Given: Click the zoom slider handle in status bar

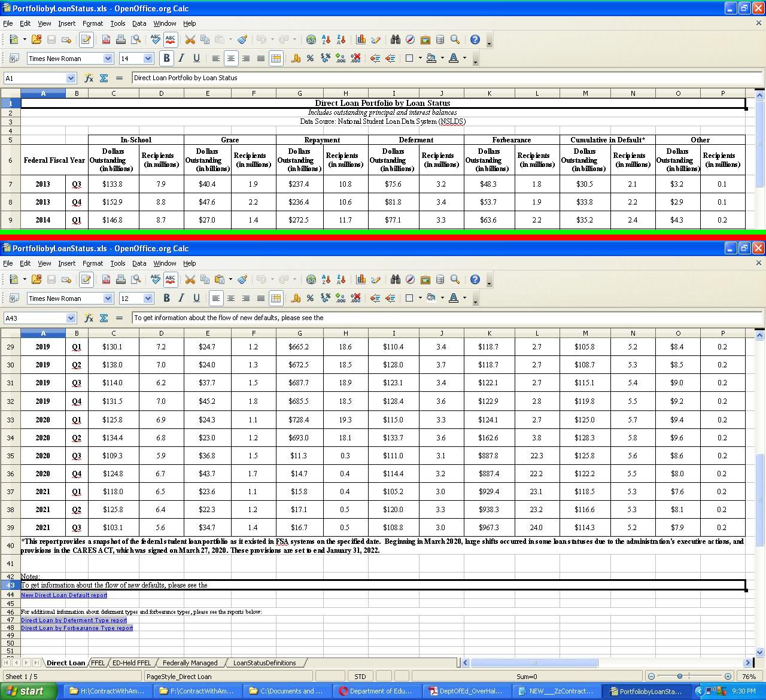Looking at the screenshot, I should [679, 676].
